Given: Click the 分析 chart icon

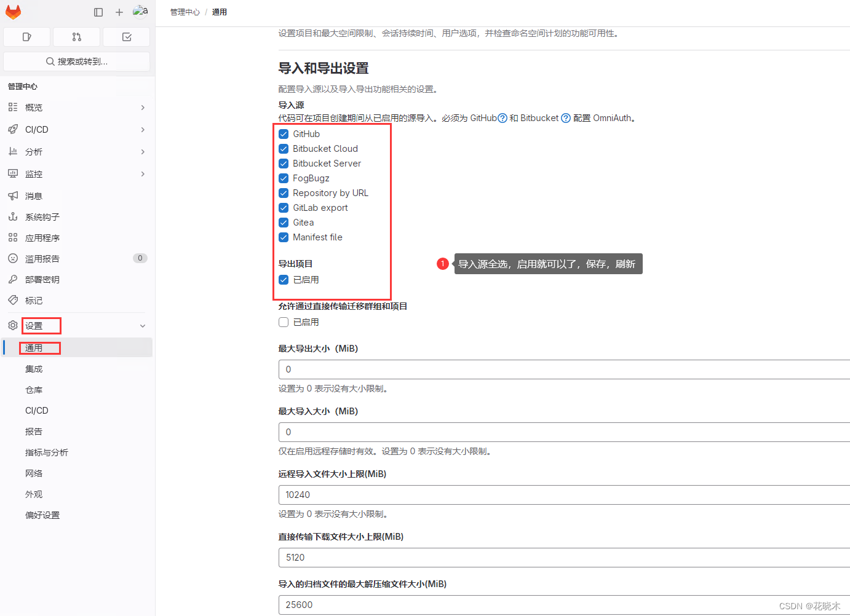Looking at the screenshot, I should [13, 151].
